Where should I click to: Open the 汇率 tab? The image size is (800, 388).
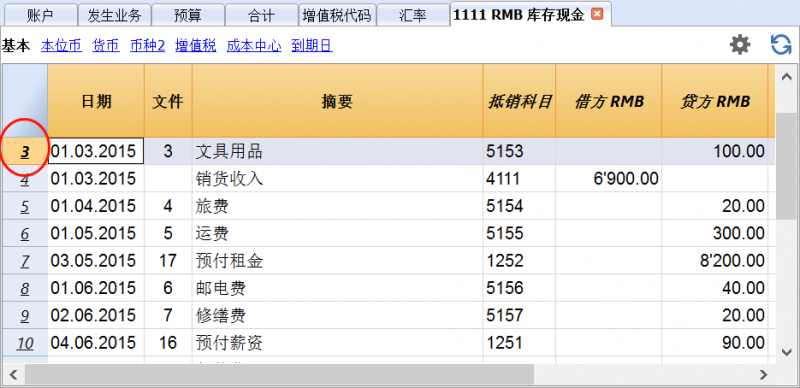[x=413, y=15]
